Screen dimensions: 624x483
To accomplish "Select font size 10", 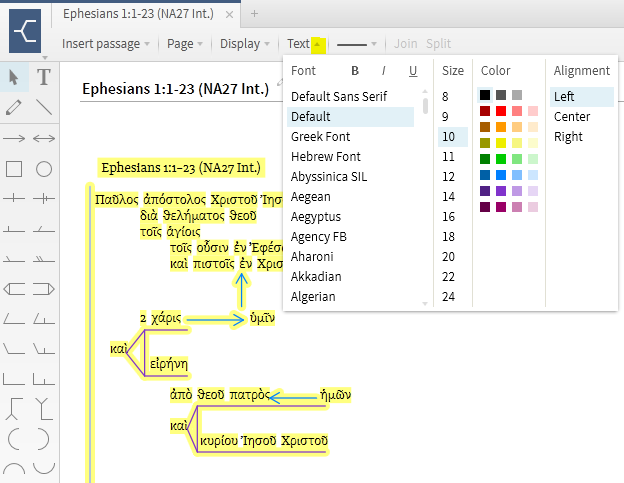I will [x=452, y=137].
